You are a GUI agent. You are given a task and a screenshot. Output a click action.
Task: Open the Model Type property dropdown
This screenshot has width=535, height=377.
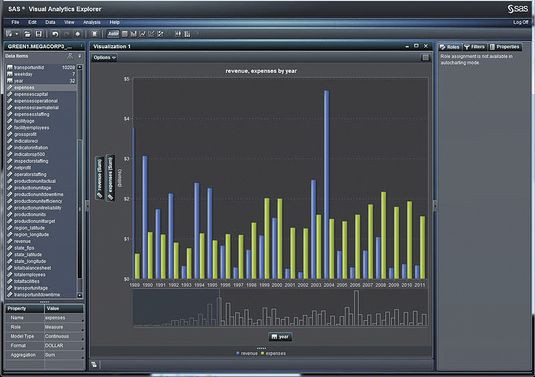click(83, 339)
